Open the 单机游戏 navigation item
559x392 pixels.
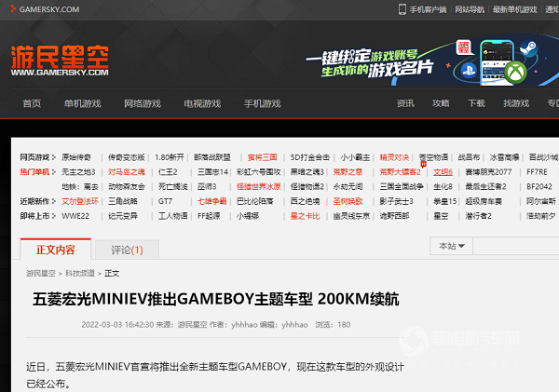[82, 103]
